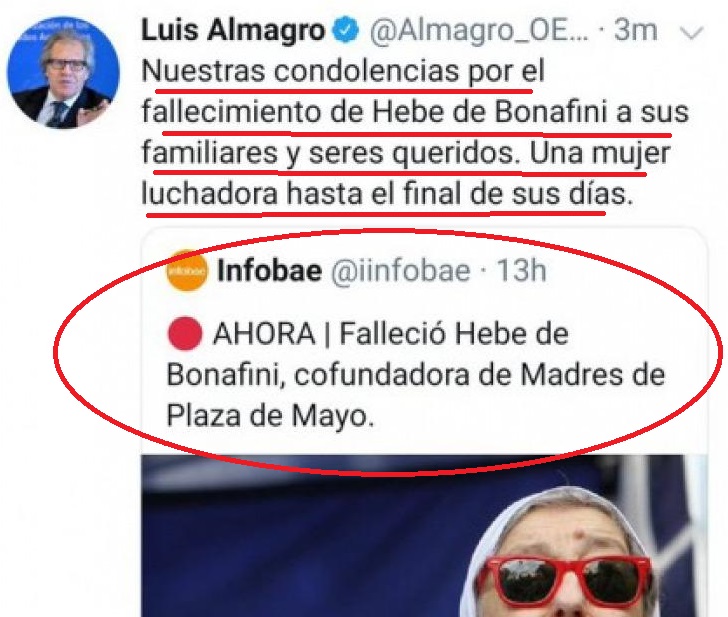Click the cofundadora de Madres de text
This screenshot has width=728, height=617.
pos(480,375)
